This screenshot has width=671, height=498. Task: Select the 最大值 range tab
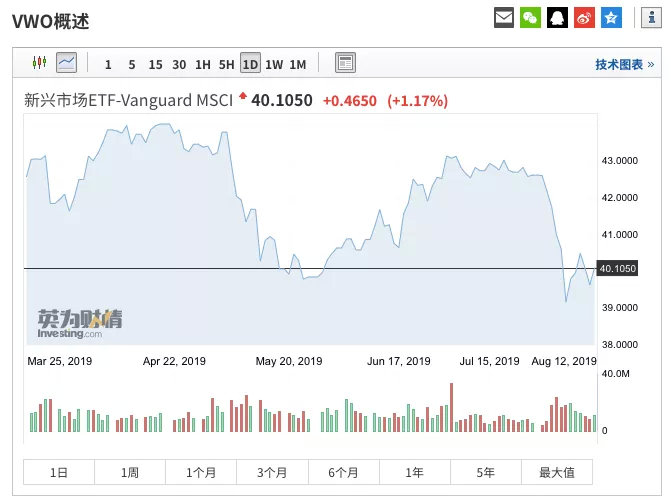[x=557, y=472]
